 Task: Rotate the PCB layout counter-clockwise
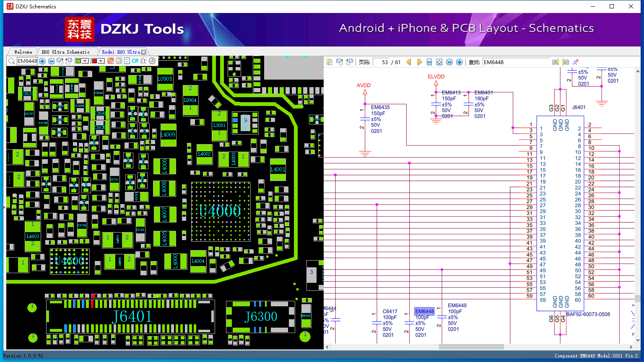(69, 61)
